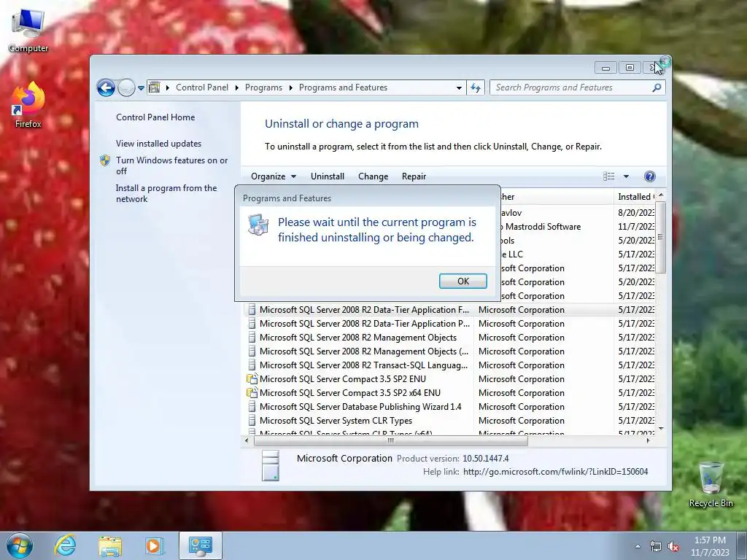Image resolution: width=747 pixels, height=560 pixels.
Task: Sort by the Installed On column header
Action: [x=635, y=197]
